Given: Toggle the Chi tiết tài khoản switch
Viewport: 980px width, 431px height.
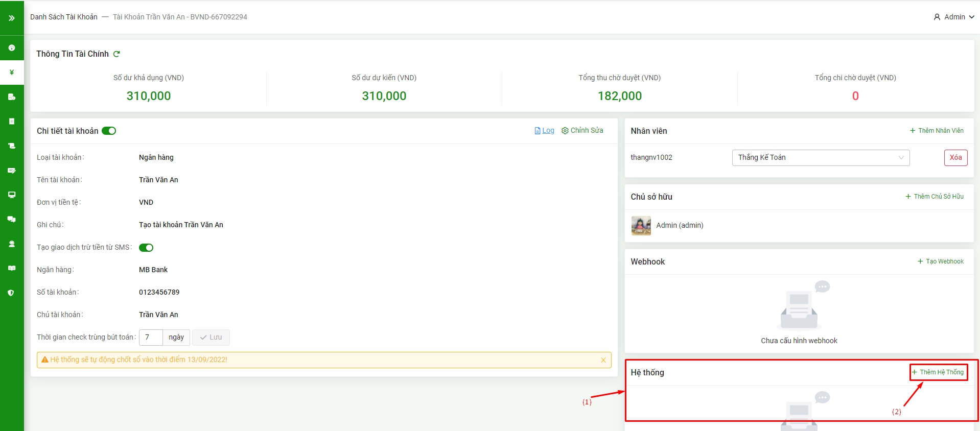Looking at the screenshot, I should 109,131.
